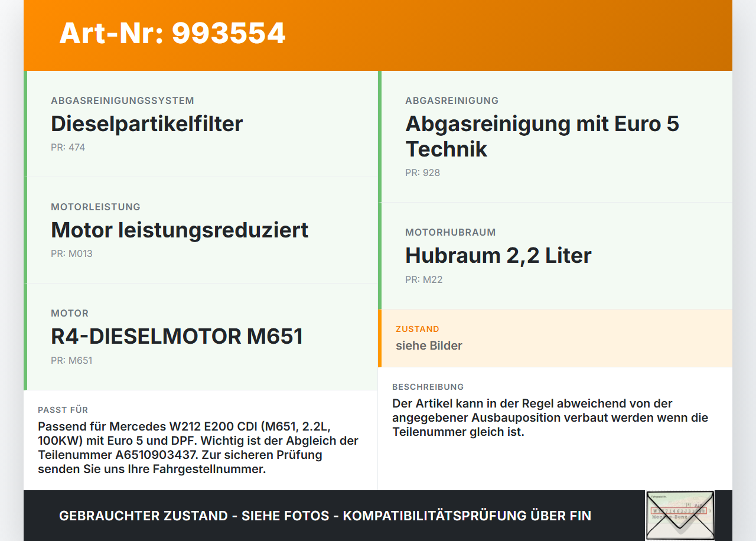Click the Motor leistungsreduziert entry

[x=201, y=230]
